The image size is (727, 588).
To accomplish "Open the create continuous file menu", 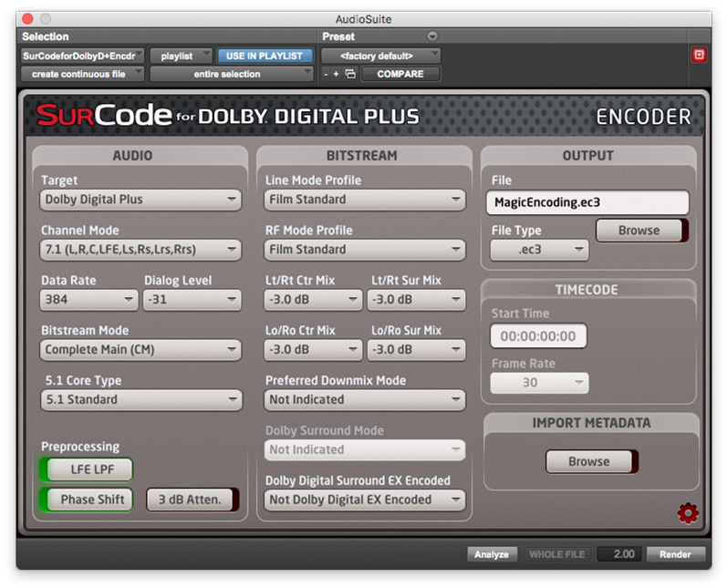I will 82,74.
